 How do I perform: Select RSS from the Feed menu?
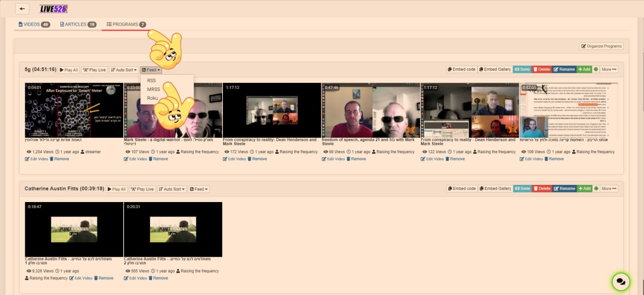151,80
